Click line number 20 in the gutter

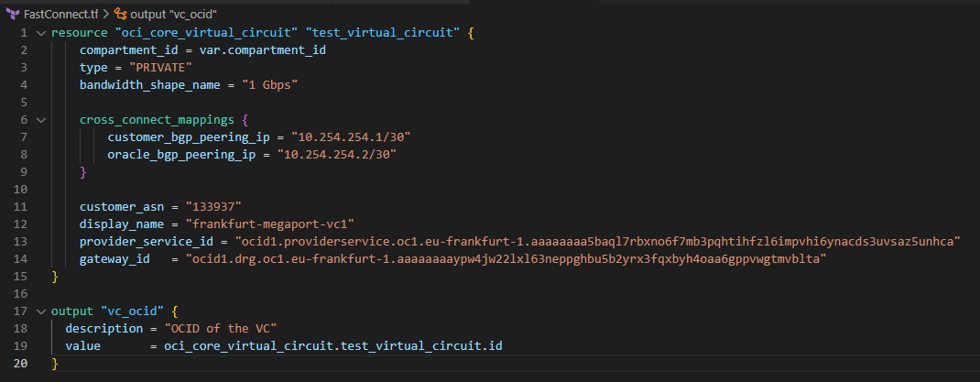coord(20,364)
